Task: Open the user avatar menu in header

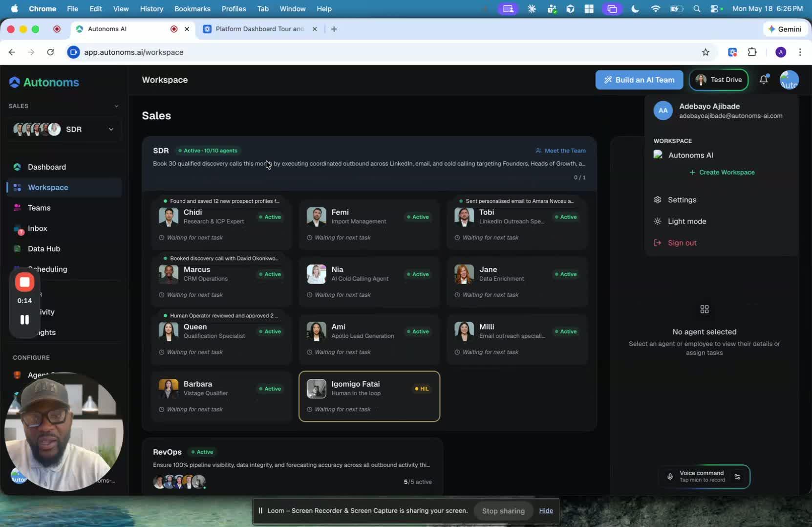Action: tap(789, 80)
